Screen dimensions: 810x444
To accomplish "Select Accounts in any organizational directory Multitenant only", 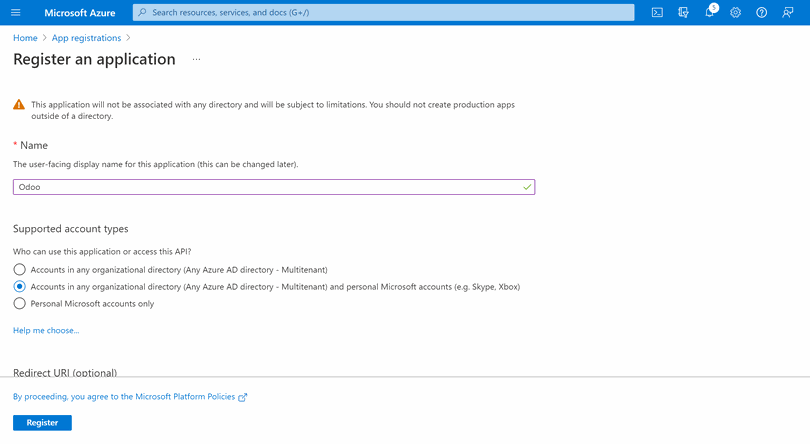I will coord(19,270).
